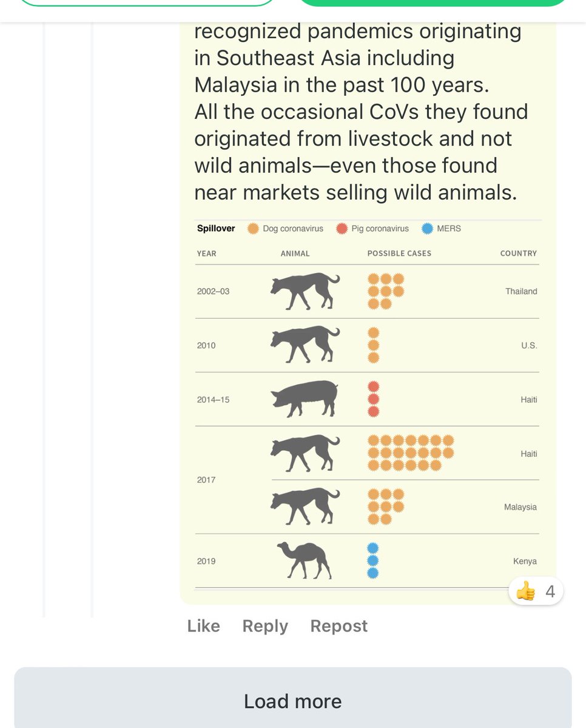586x728 pixels.
Task: Click the green button at top right
Action: pos(432,2)
